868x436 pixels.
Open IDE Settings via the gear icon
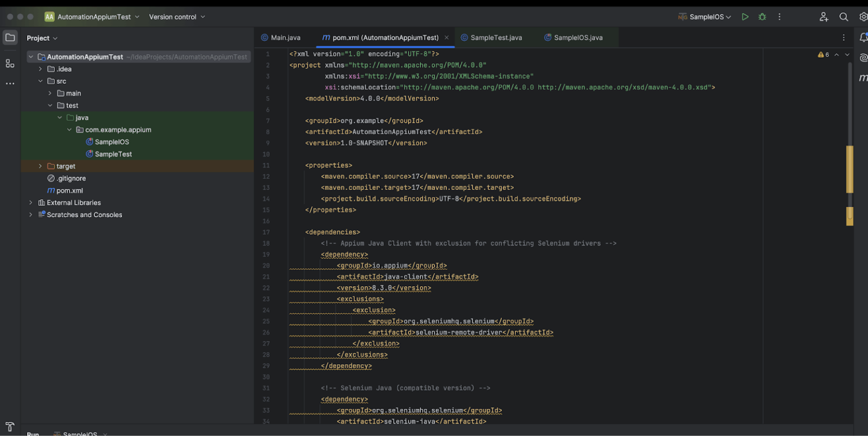click(x=861, y=16)
